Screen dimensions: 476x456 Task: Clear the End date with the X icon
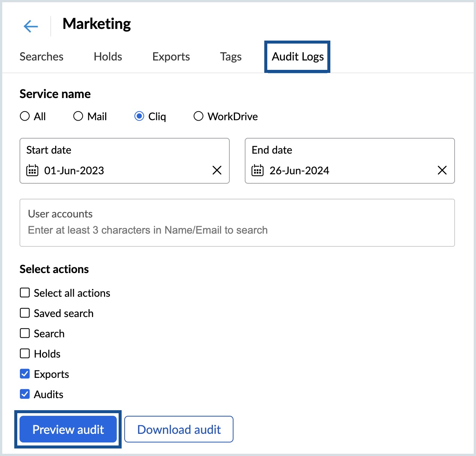tap(442, 170)
